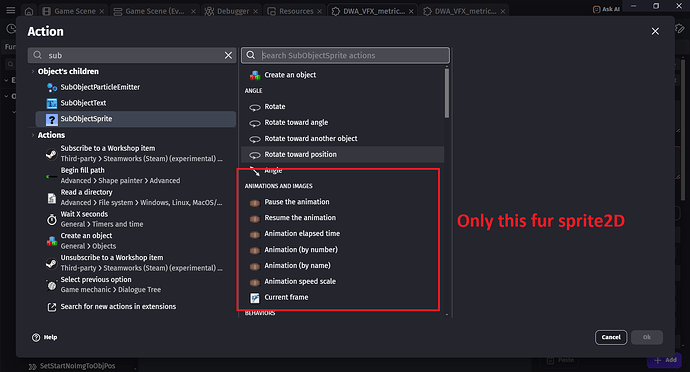Image resolution: width=690 pixels, height=372 pixels.
Task: Click the Rotate action icon
Action: pos(255,107)
